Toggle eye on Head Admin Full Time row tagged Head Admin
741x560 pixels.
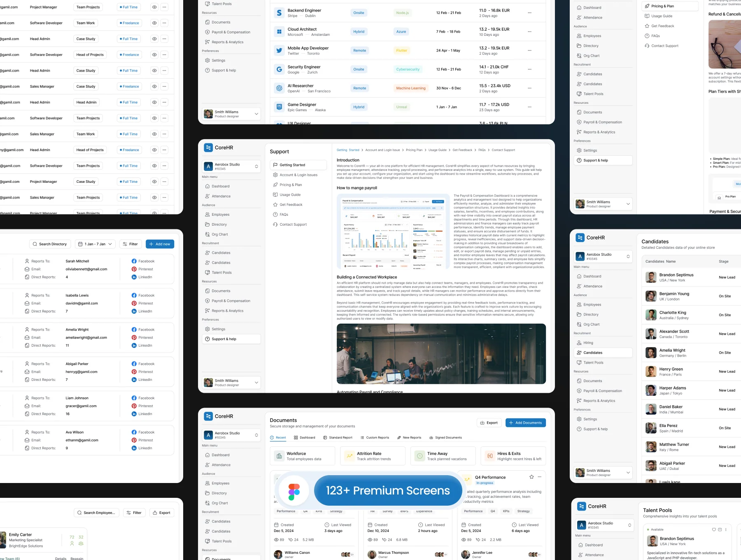point(154,102)
